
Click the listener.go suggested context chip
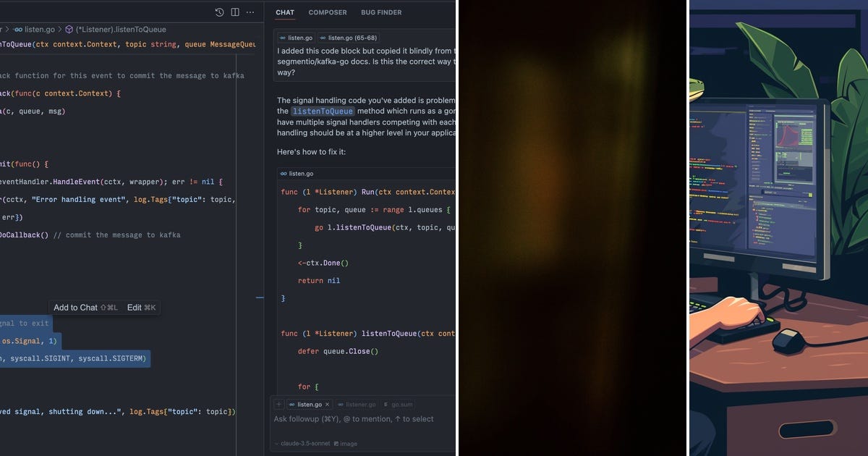(x=357, y=405)
